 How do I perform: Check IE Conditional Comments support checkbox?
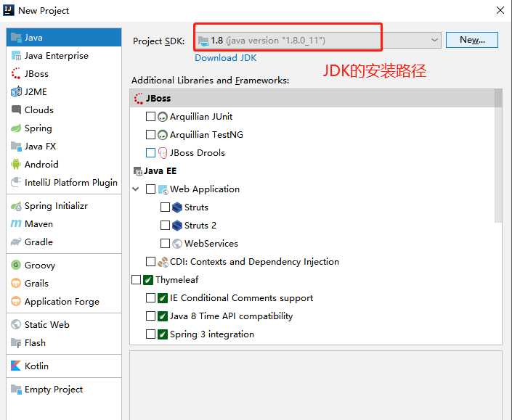150,297
